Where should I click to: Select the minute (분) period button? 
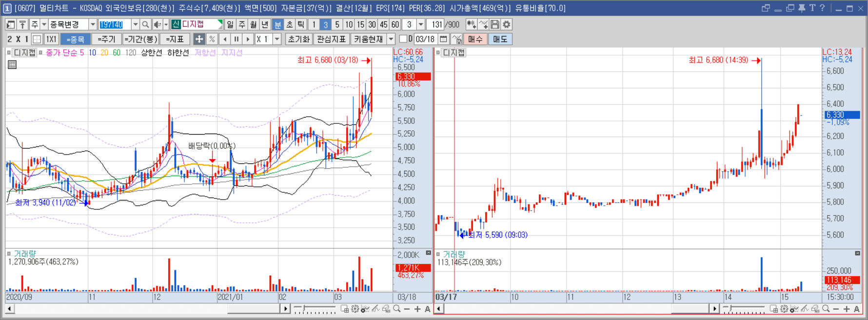(x=277, y=24)
